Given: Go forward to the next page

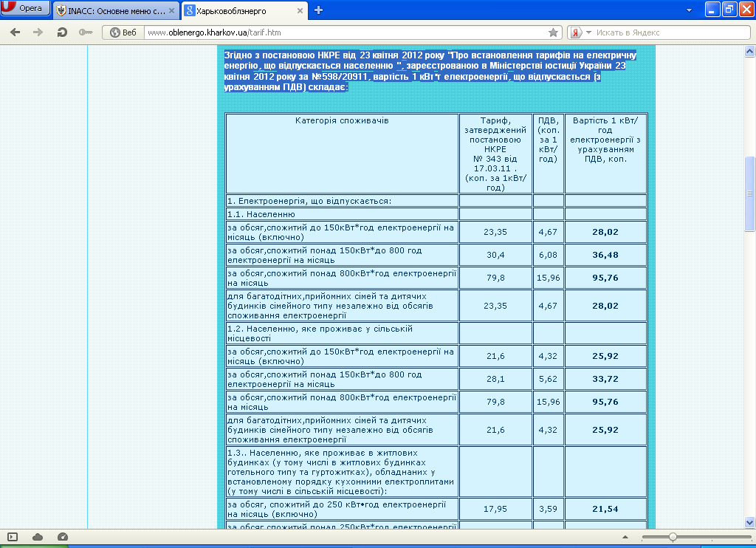Looking at the screenshot, I should pos(38,32).
